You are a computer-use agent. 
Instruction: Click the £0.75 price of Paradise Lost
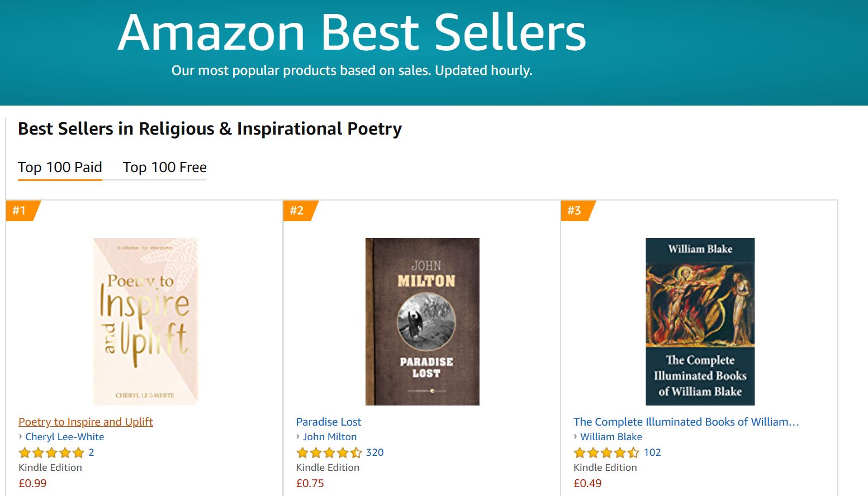pos(310,483)
